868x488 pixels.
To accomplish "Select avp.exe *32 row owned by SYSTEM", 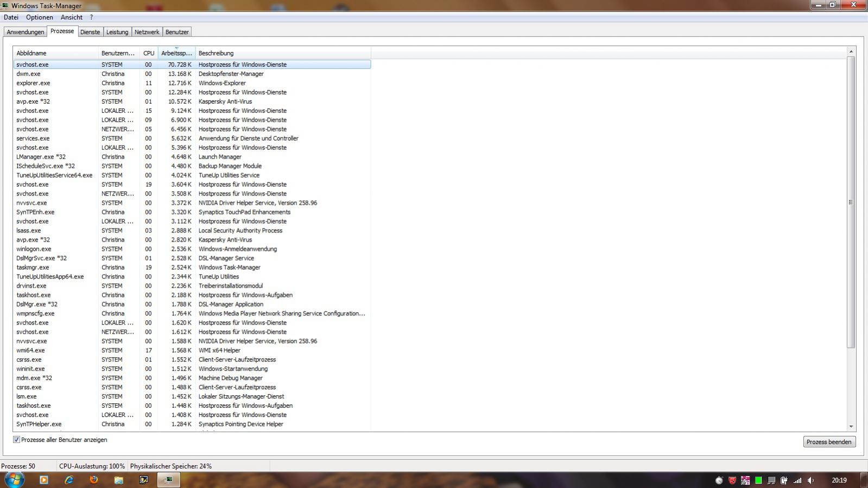I will tap(192, 102).
